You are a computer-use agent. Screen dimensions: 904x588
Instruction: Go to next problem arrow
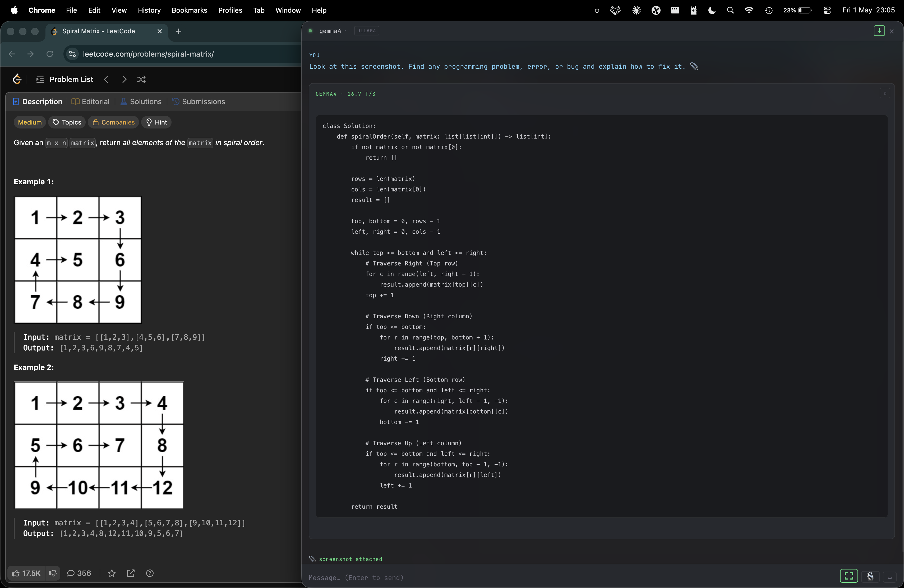[x=124, y=79]
